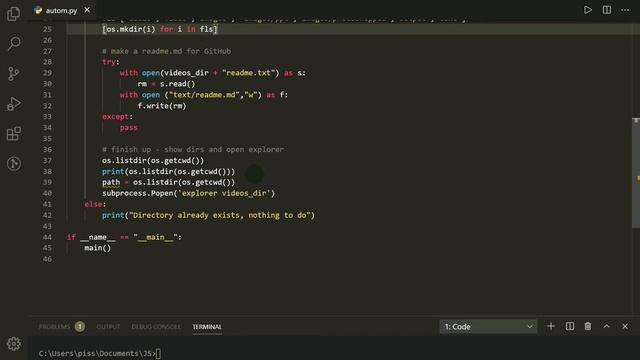This screenshot has height=360, width=640.
Task: Open the editor More Actions ellipsis
Action: pos(625,10)
